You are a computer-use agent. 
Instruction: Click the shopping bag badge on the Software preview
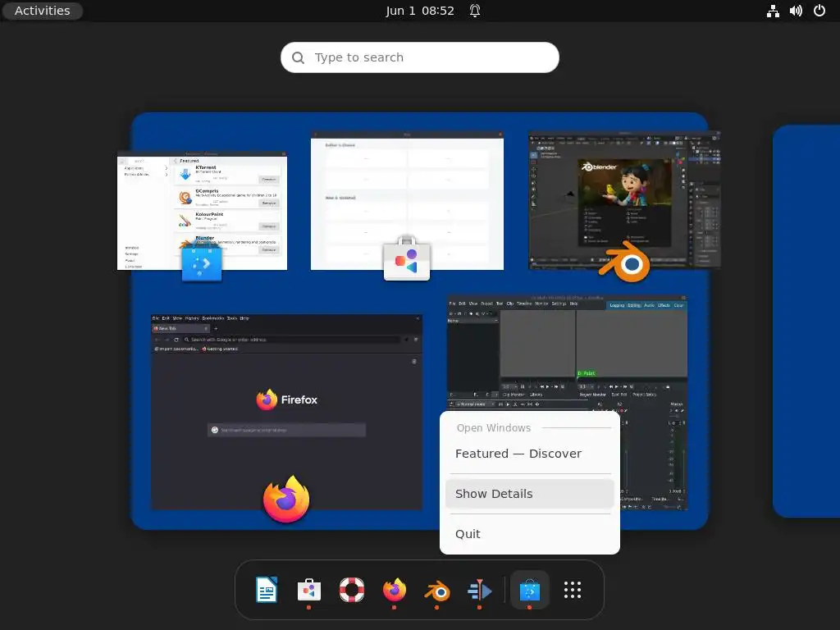[x=407, y=258]
